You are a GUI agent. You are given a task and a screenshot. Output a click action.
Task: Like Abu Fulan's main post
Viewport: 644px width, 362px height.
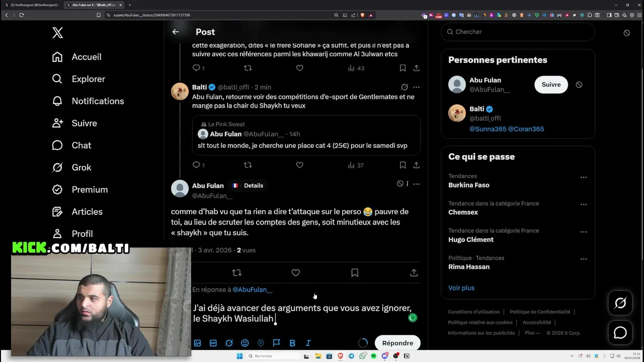[296, 273]
